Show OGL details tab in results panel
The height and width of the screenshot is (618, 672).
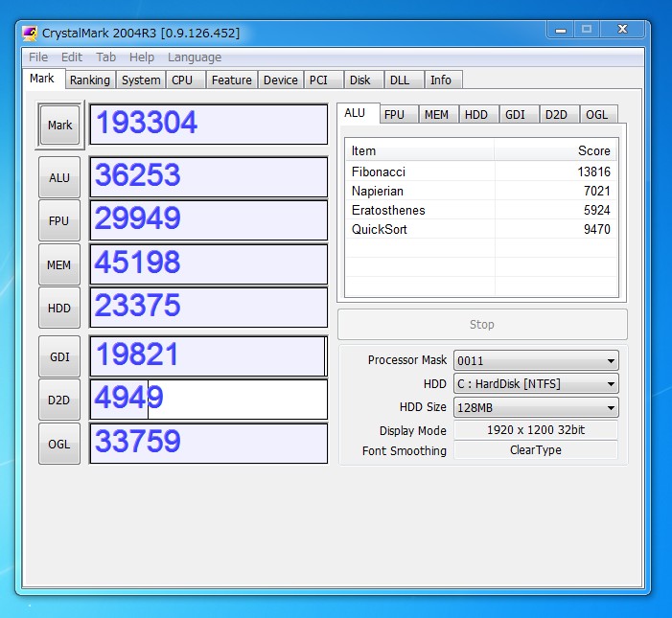[x=599, y=115]
